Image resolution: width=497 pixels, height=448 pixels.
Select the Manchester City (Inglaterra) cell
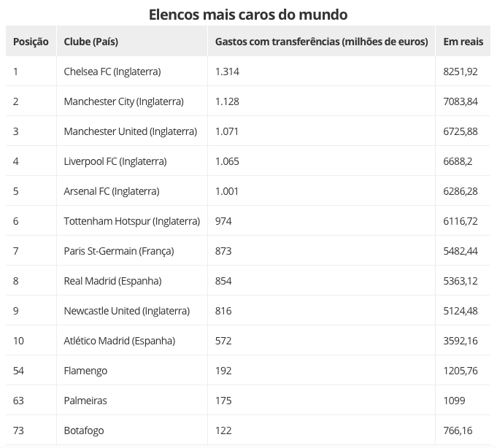coord(123,101)
